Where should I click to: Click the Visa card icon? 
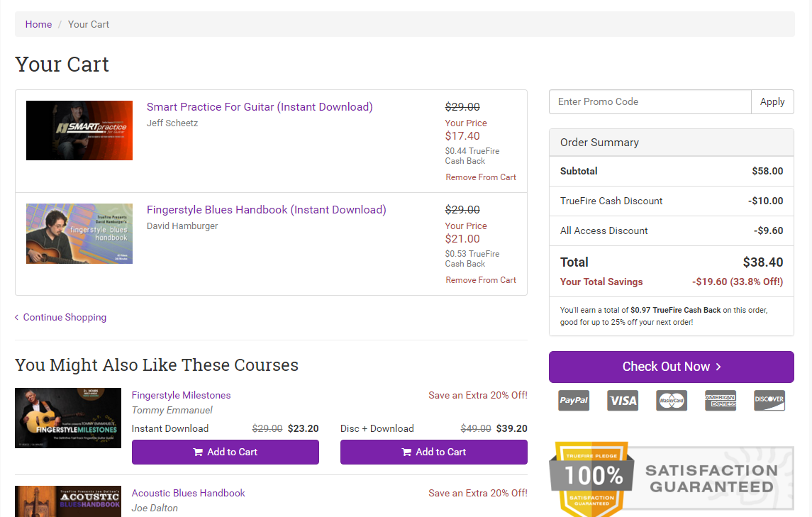(x=623, y=401)
